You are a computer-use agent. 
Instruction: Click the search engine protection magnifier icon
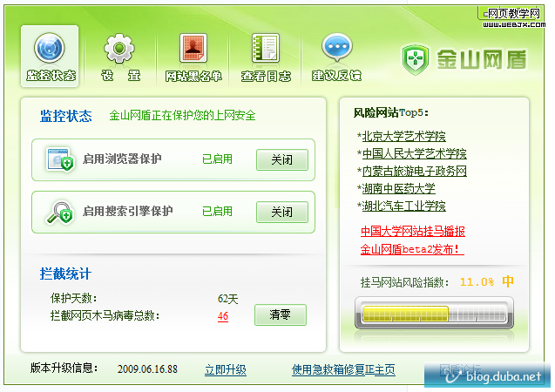(60, 212)
